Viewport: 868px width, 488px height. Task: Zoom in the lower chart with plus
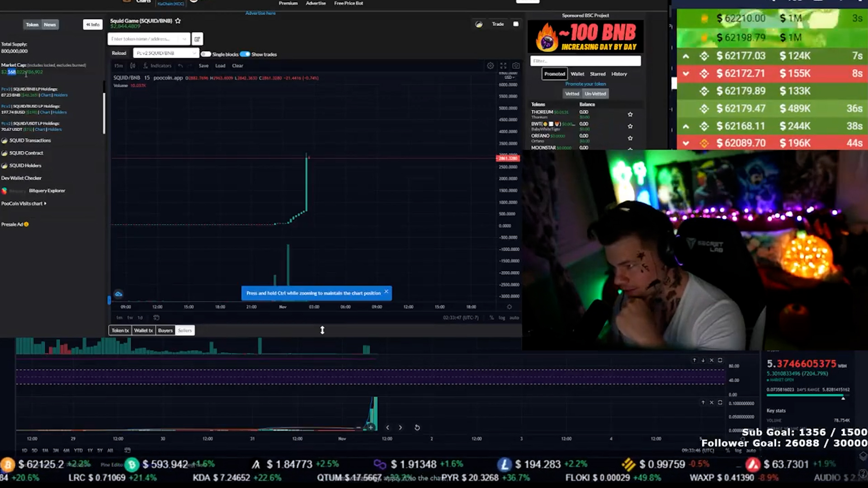(x=371, y=427)
